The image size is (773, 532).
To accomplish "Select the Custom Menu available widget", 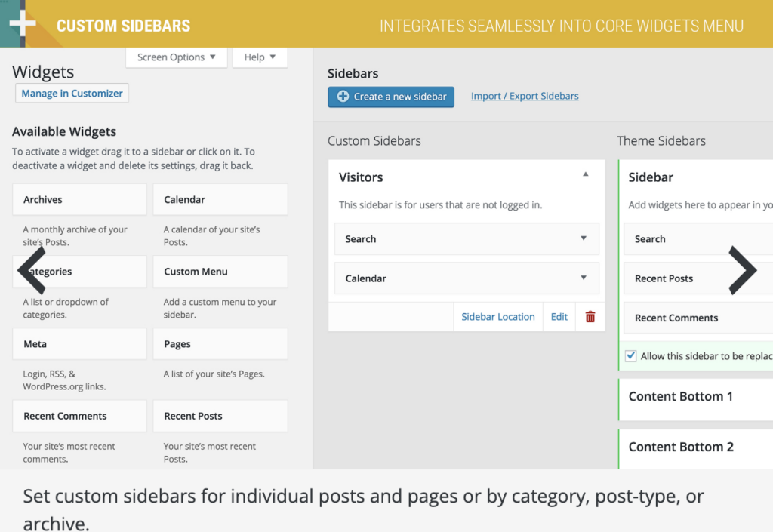I will point(220,272).
